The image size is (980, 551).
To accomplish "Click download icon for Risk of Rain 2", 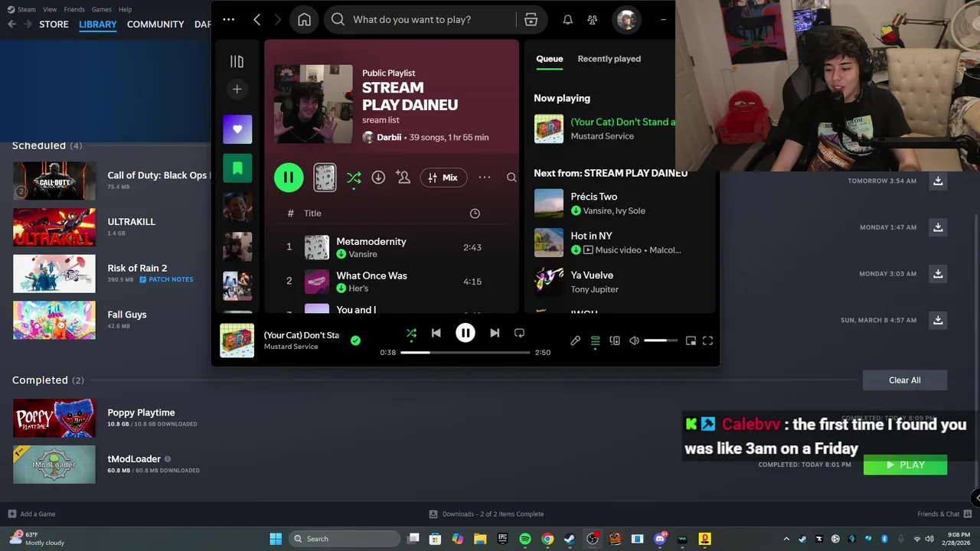I will (x=938, y=273).
